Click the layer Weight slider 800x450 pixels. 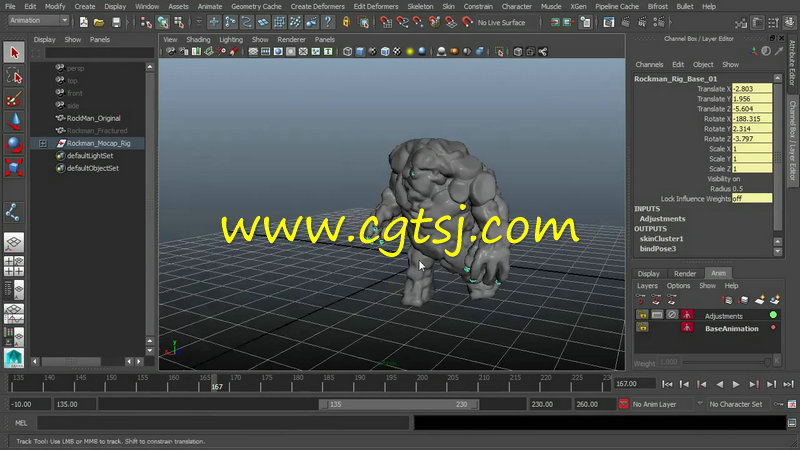726,362
